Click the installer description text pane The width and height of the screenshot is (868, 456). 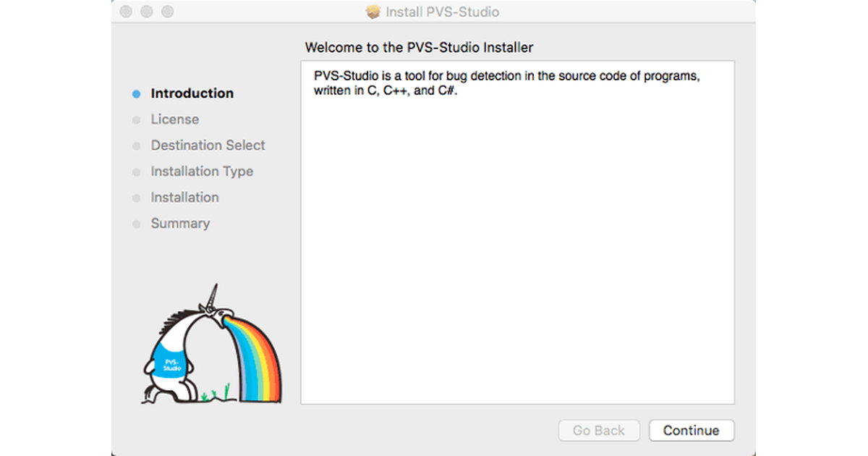[x=517, y=232]
